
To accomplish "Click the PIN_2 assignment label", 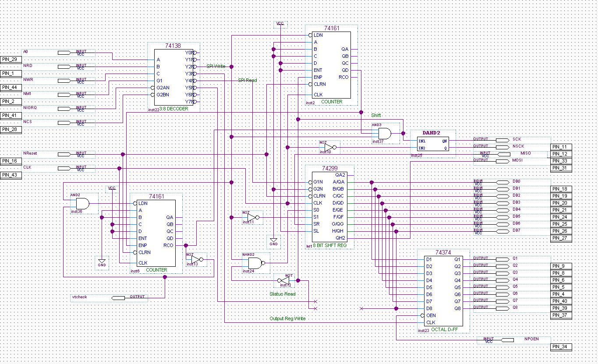I will pos(11,101).
